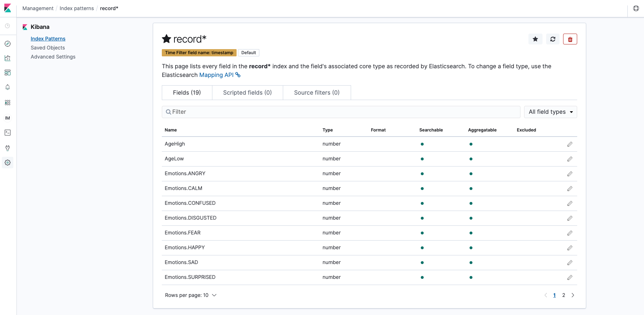Go to the next page with the right chevron

click(573, 295)
